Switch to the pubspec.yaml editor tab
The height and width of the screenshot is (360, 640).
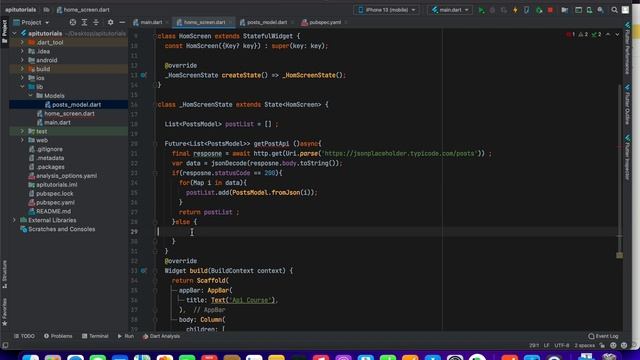pyautogui.click(x=324, y=22)
